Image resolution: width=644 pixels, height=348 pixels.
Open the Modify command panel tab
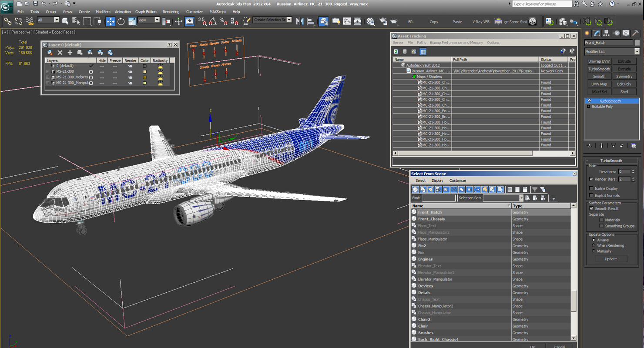pos(597,33)
